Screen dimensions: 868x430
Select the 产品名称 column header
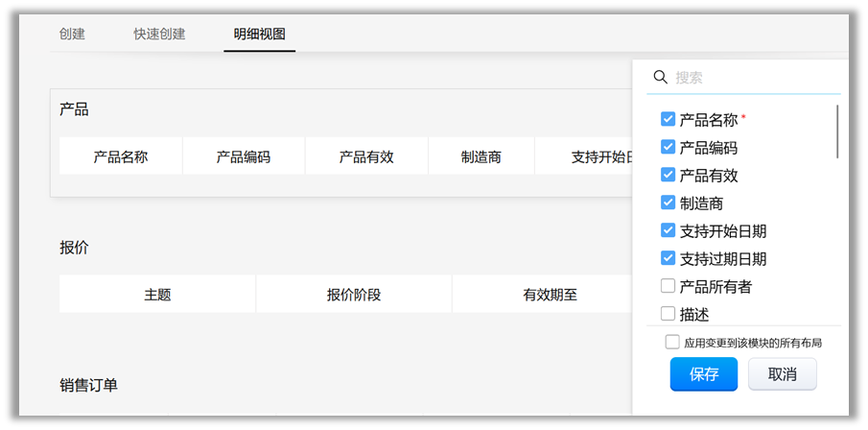[x=121, y=156]
